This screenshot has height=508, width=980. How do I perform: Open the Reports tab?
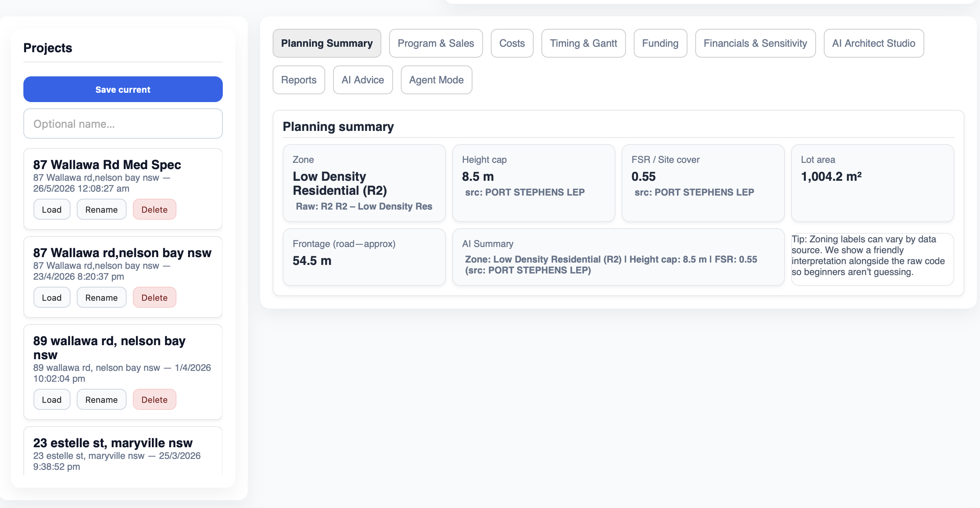(x=299, y=80)
